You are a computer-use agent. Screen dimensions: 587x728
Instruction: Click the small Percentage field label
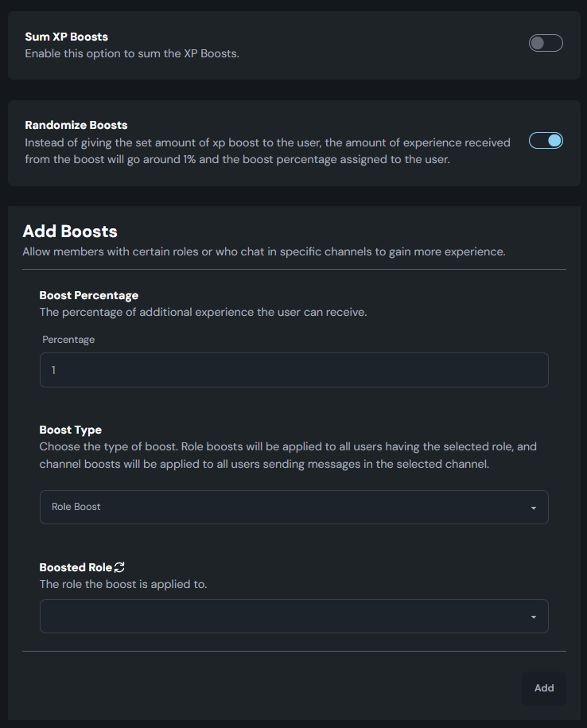[x=68, y=340]
